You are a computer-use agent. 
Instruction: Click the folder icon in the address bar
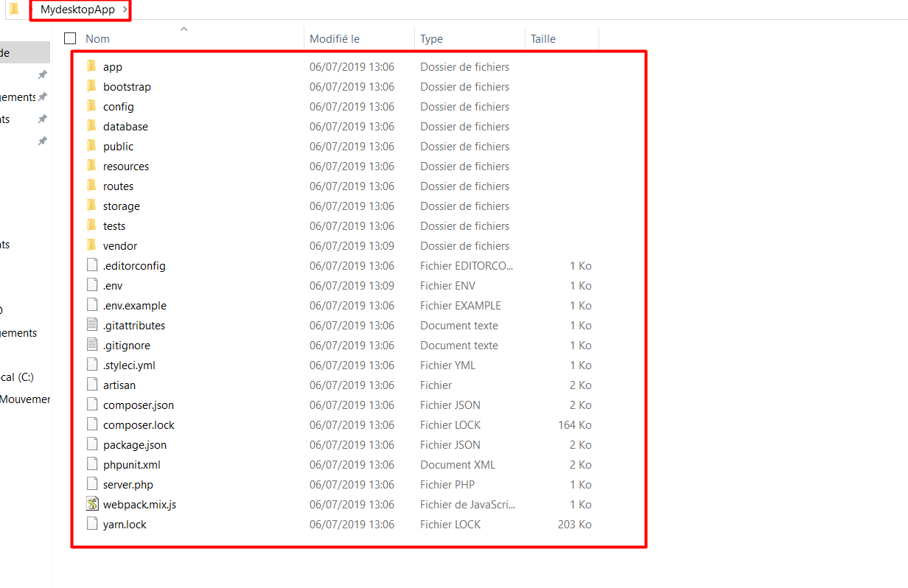(14, 10)
